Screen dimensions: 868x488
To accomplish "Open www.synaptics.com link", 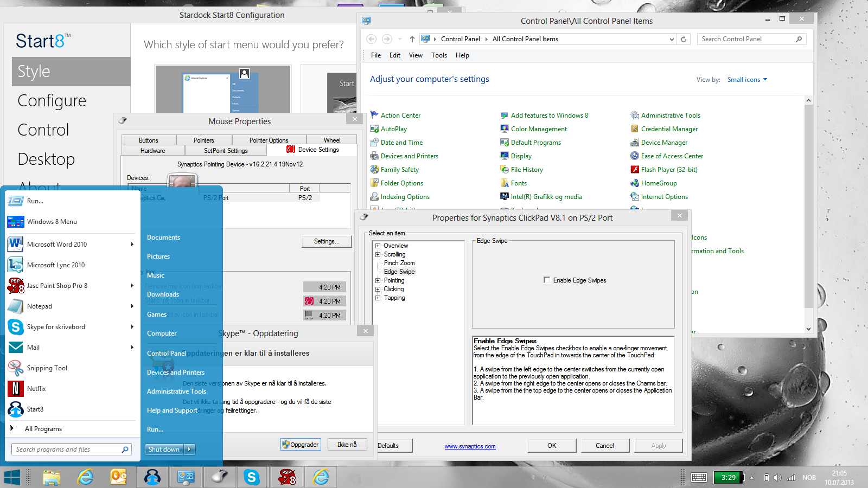I will (x=470, y=446).
